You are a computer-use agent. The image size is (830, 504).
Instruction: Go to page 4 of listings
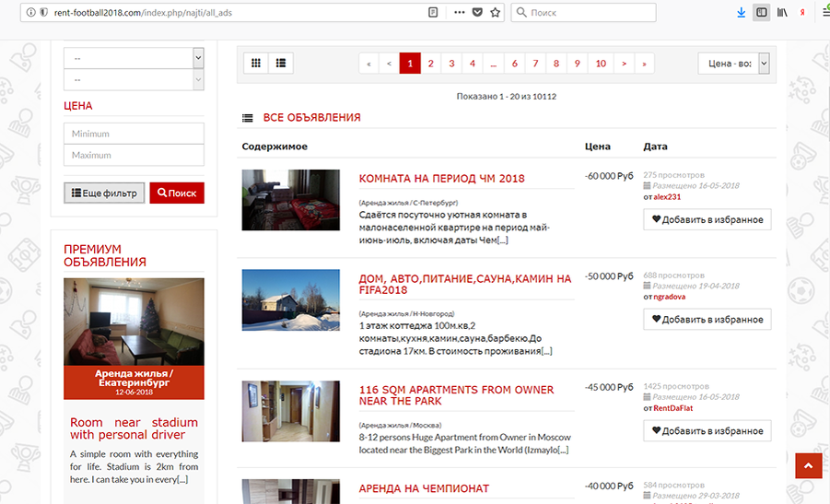pyautogui.click(x=473, y=64)
